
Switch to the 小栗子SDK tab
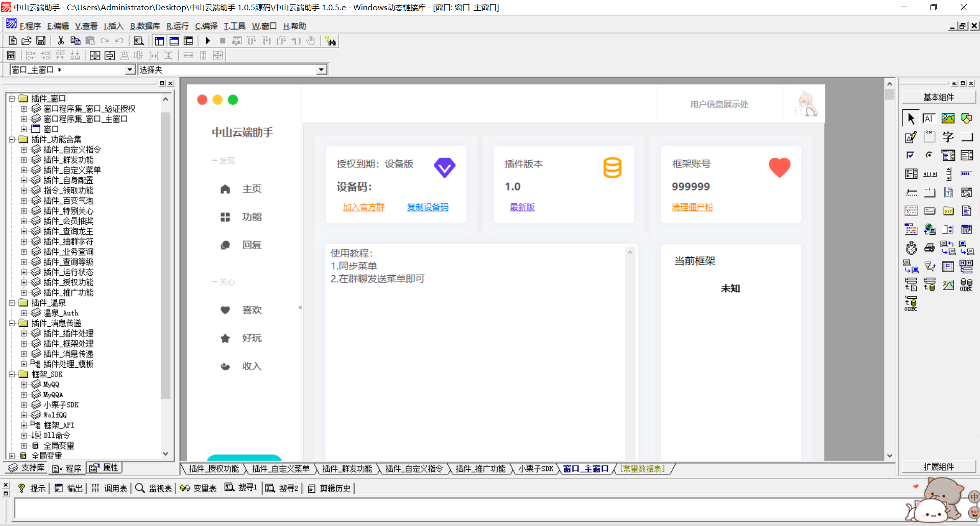pos(534,469)
